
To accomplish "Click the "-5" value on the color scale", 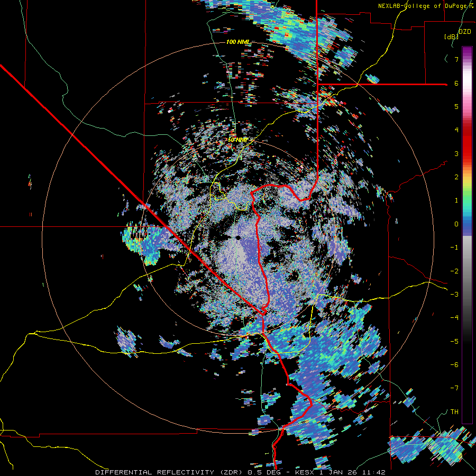I will [454, 342].
